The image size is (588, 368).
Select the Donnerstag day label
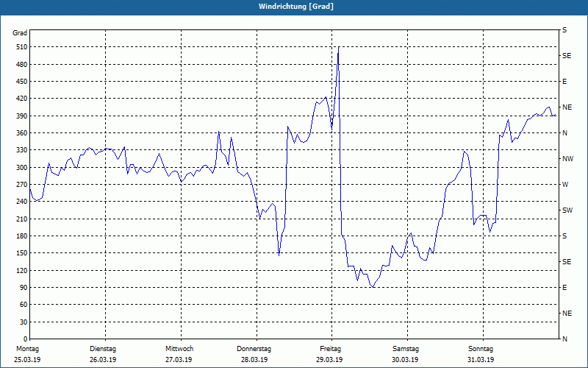coord(254,349)
